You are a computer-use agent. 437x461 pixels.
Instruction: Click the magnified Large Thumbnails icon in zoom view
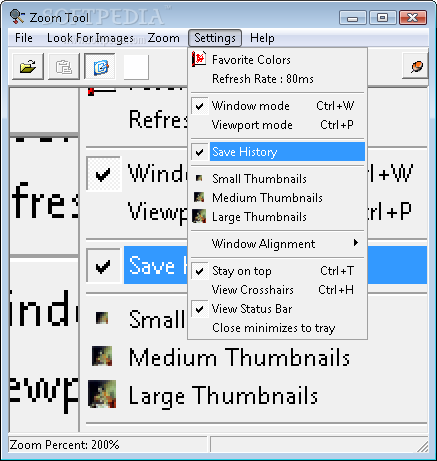[102, 394]
